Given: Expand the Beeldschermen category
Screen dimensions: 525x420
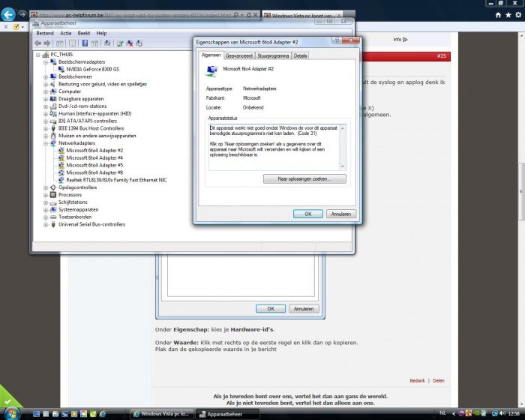Looking at the screenshot, I should coord(46,76).
